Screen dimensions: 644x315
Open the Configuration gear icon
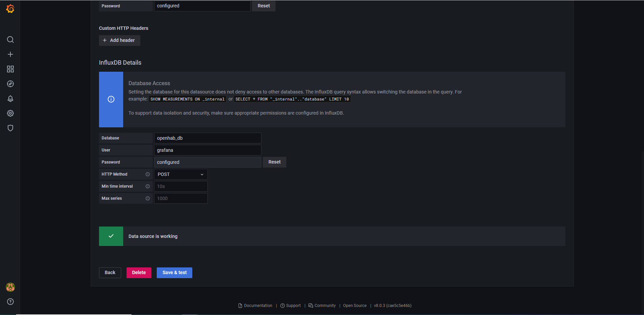[x=10, y=113]
